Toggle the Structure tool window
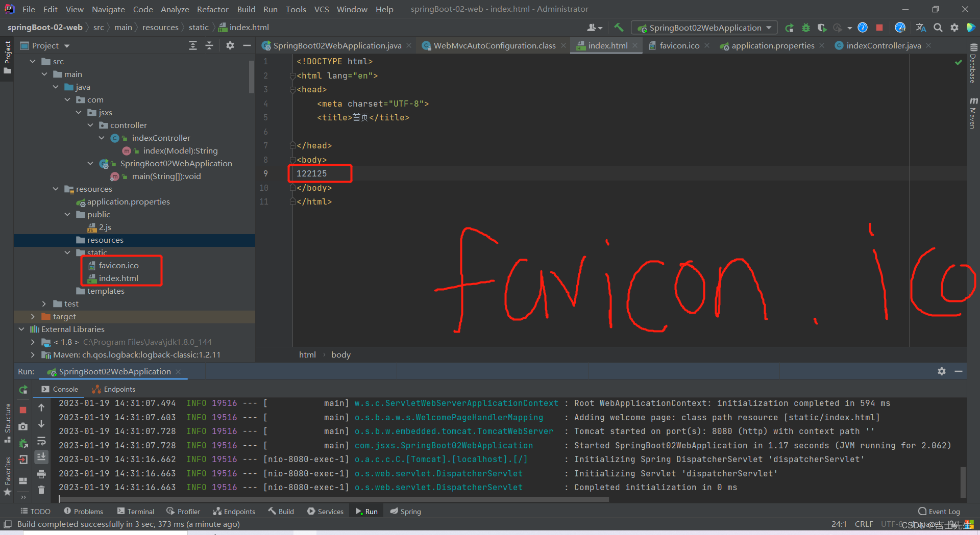 point(7,423)
